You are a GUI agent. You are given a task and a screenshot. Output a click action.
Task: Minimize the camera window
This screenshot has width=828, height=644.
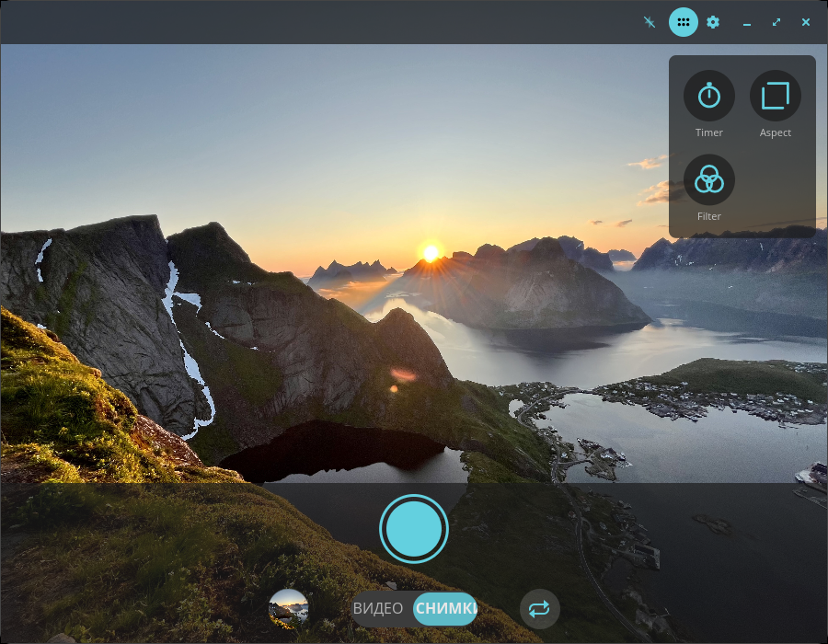747,23
